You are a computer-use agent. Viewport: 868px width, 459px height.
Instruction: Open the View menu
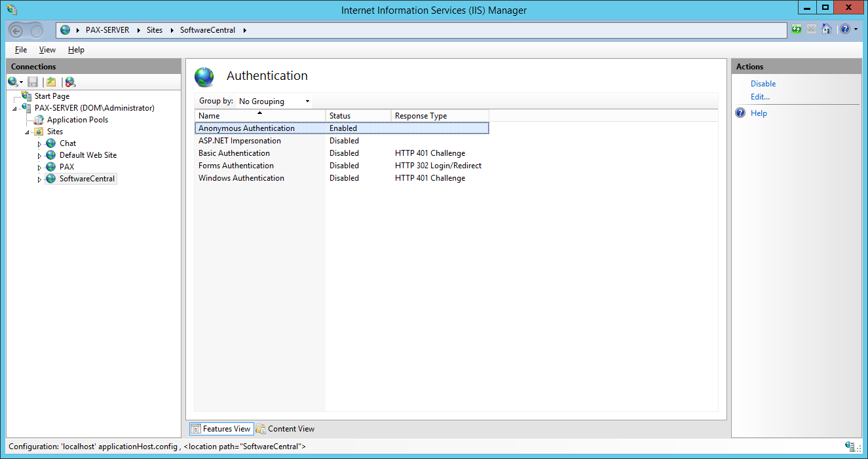47,50
